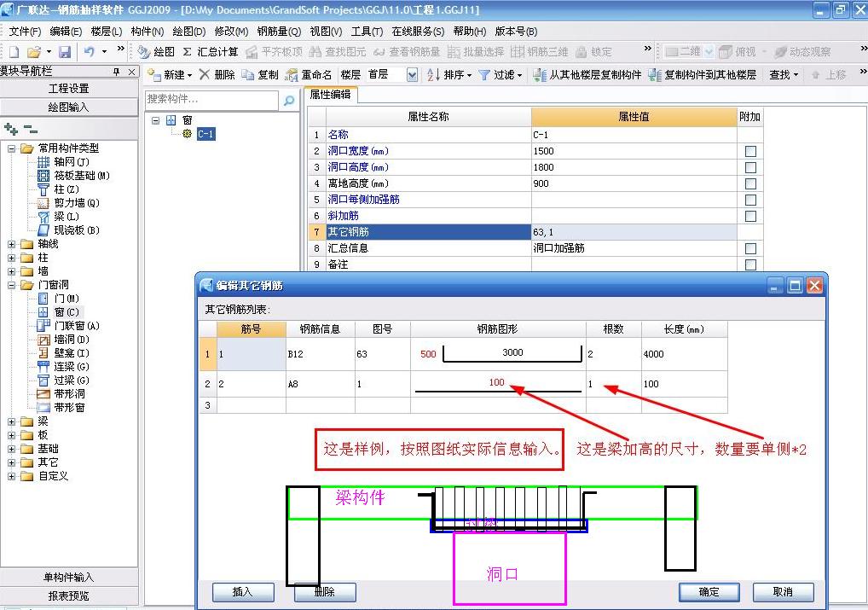Click 单构件输入 navigation button
The image size is (868, 610).
click(69, 578)
